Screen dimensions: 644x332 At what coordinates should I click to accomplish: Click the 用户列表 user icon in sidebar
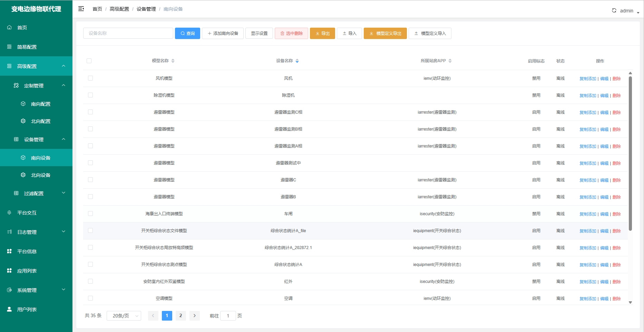(9, 309)
